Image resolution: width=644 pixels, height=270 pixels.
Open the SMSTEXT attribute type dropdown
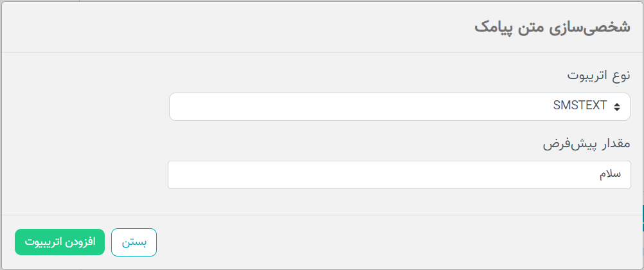coord(399,107)
